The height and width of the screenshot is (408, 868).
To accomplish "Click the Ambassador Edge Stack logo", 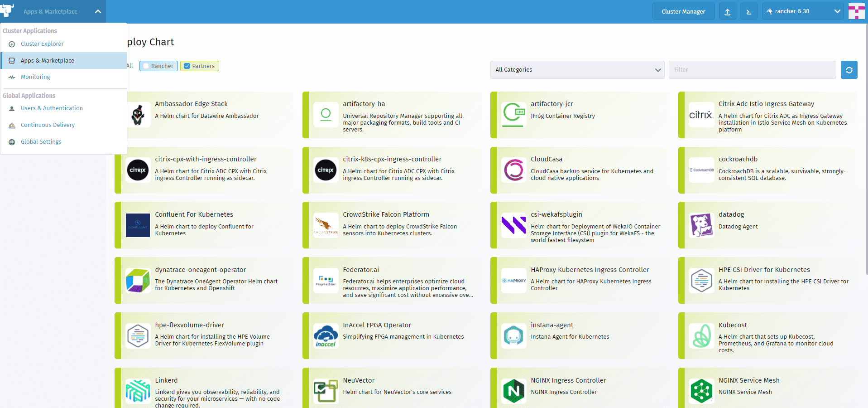I will tap(138, 115).
